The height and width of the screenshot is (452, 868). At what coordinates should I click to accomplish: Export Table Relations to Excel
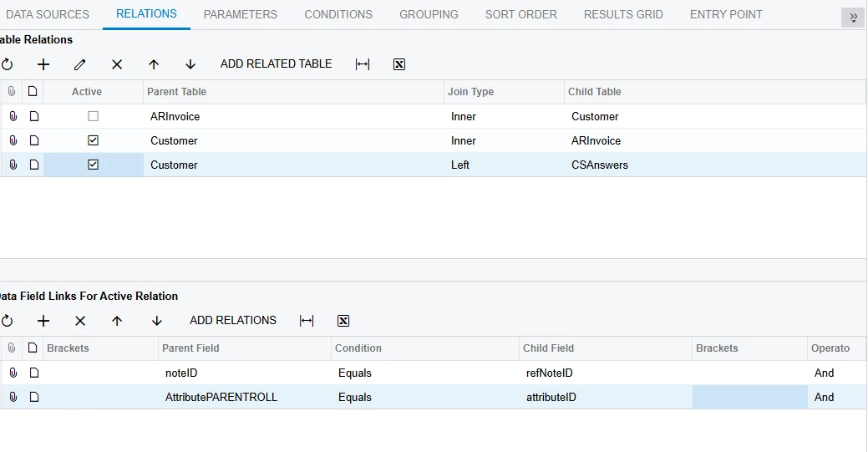click(399, 64)
